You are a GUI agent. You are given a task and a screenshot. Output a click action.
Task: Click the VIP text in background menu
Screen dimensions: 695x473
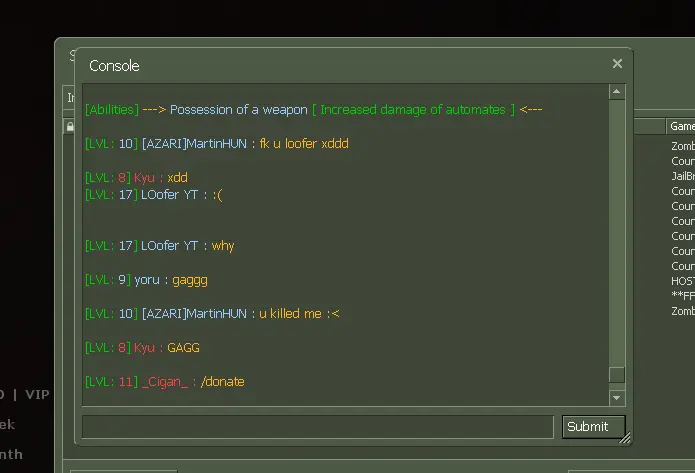coord(37,395)
